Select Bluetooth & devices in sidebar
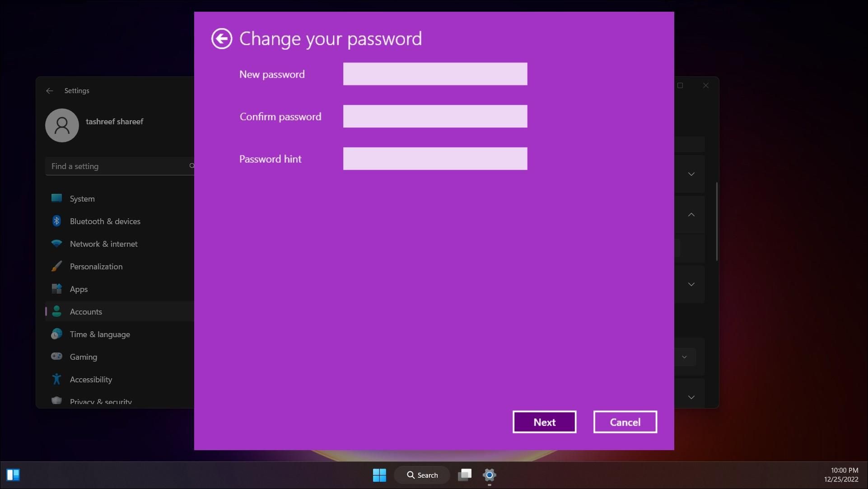The height and width of the screenshot is (489, 868). click(x=105, y=221)
